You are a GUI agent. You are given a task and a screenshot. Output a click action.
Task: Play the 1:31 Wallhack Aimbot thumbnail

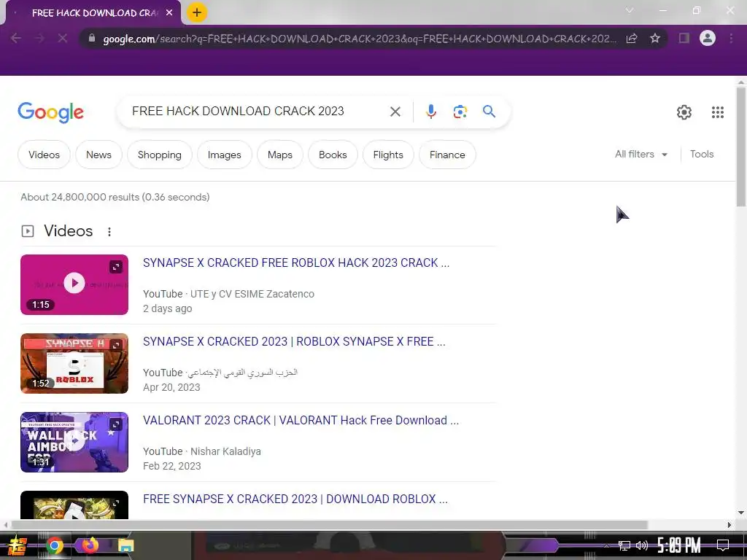point(74,442)
